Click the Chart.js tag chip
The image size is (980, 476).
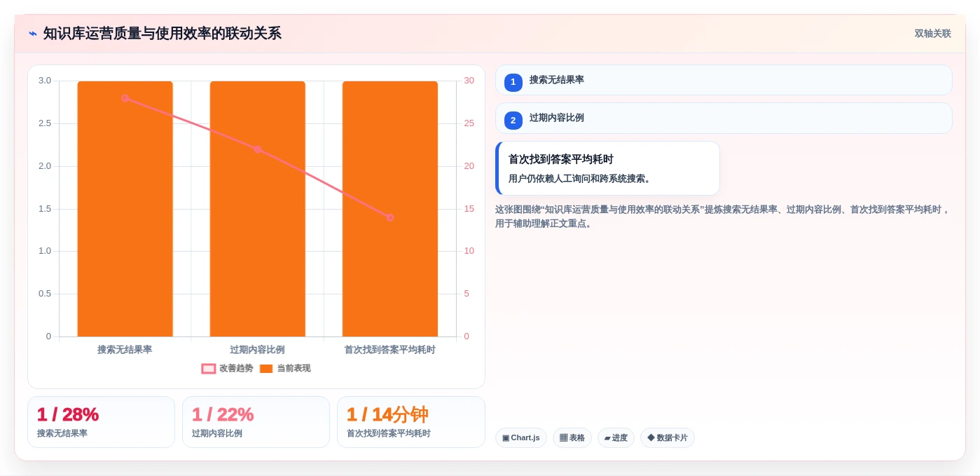coord(521,437)
